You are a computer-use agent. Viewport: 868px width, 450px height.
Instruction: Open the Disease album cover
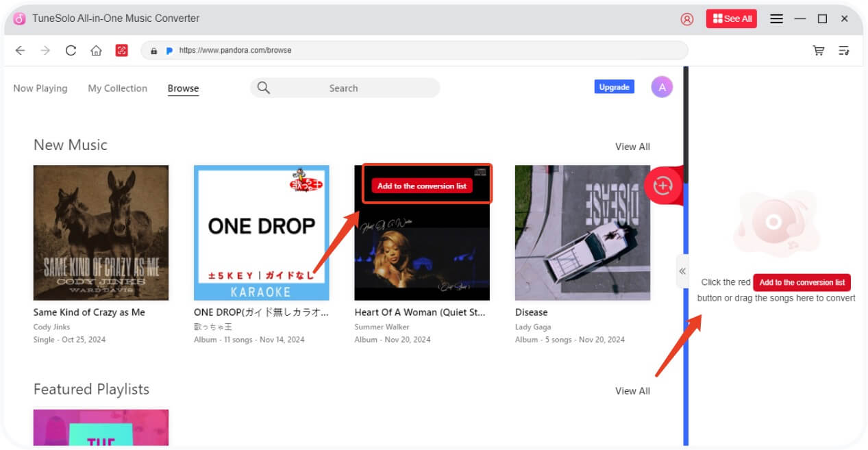tap(582, 233)
